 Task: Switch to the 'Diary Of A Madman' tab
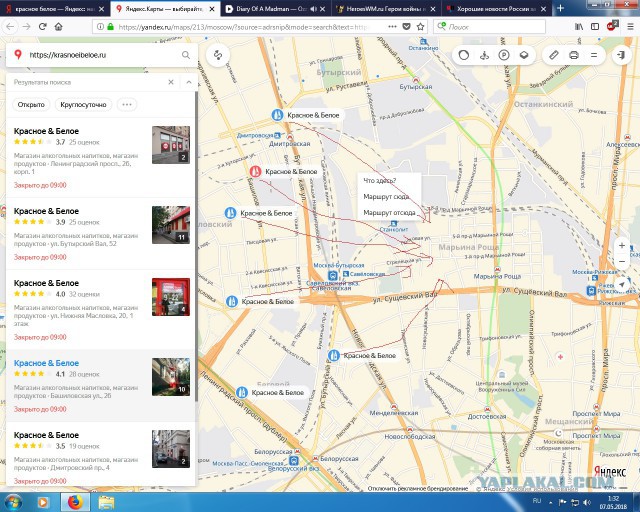pos(276,9)
